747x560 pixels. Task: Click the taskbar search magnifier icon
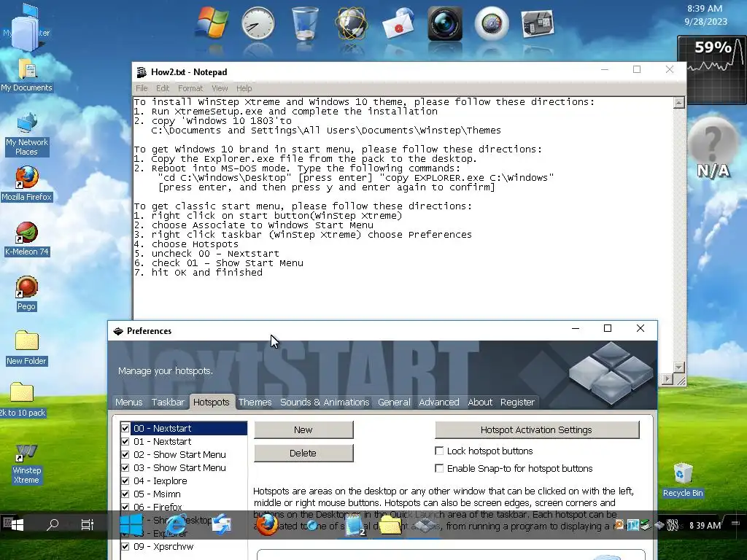[53, 525]
